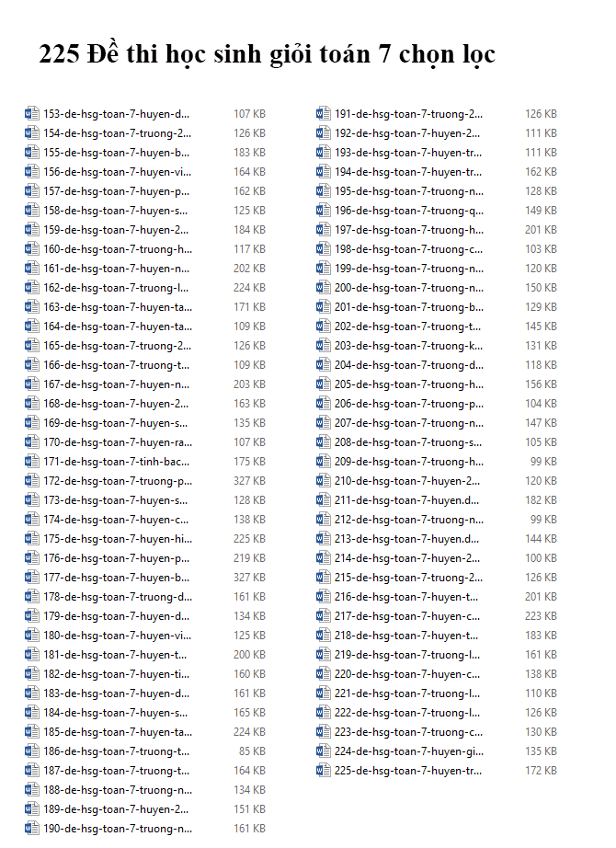Click the Word icon beside file 217-de-hsg-toan-7-huyen-c
The height and width of the screenshot is (848, 616).
323,616
